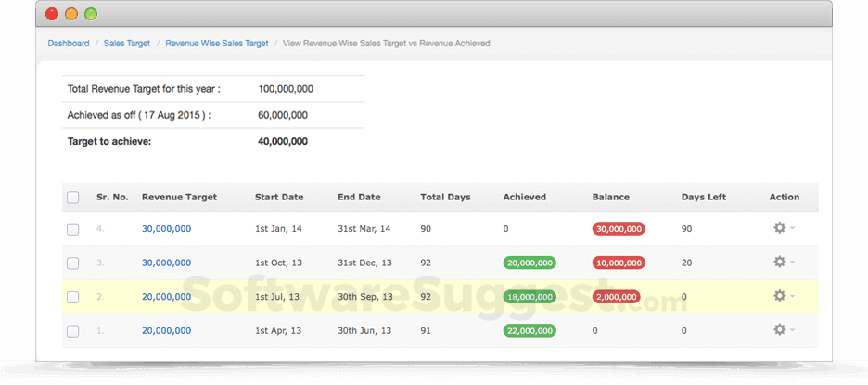
Task: Open Sales Target breadcrumb link
Action: pos(127,44)
